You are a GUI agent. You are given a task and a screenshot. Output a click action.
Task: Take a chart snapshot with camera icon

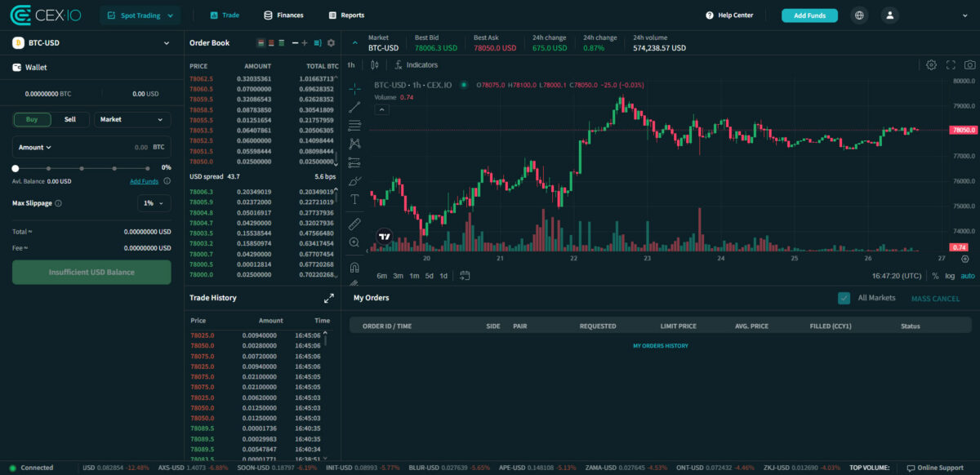coord(969,64)
